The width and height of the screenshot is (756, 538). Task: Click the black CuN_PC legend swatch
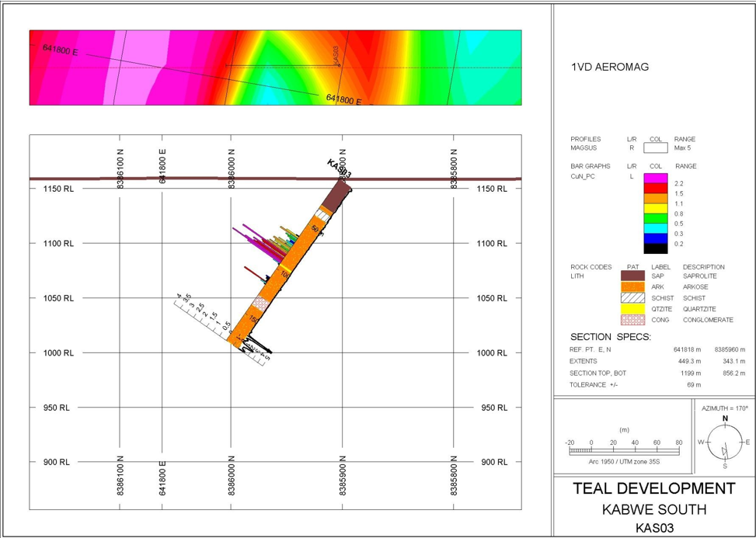(x=656, y=248)
